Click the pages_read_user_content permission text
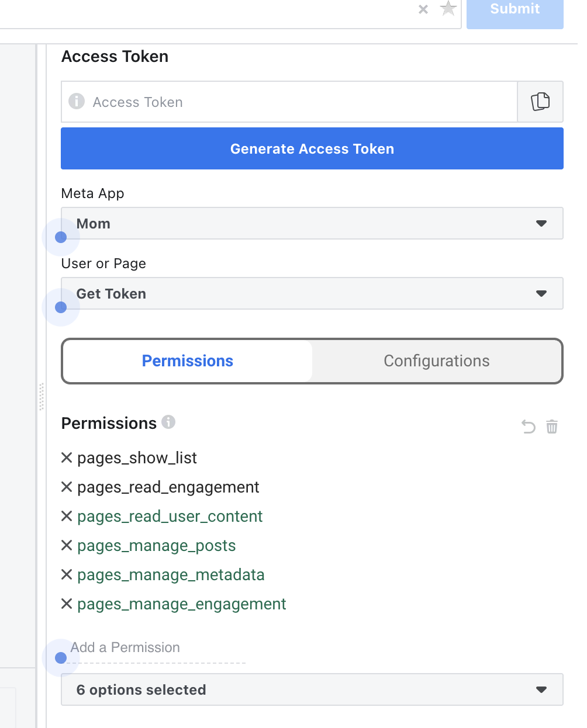587x728 pixels. [x=170, y=516]
